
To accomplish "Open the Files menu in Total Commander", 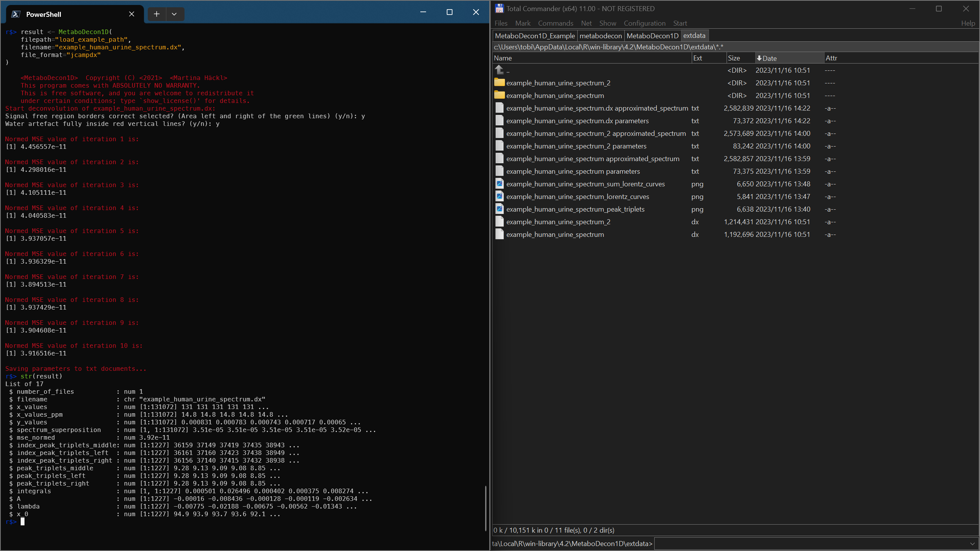I will tap(501, 23).
